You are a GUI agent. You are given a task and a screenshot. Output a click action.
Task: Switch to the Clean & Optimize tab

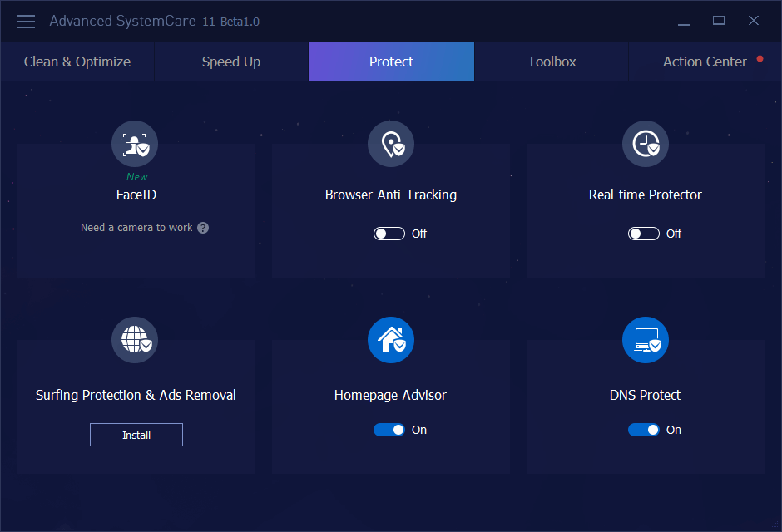coord(77,62)
